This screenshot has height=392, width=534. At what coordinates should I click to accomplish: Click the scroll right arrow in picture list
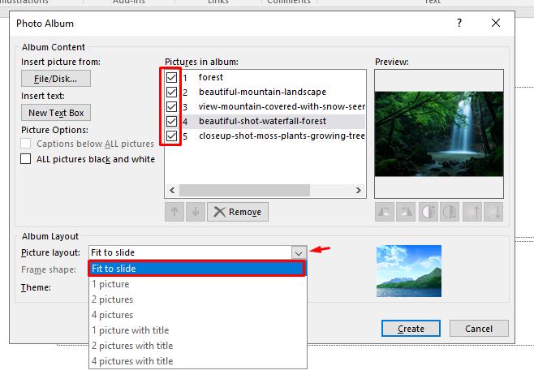358,191
